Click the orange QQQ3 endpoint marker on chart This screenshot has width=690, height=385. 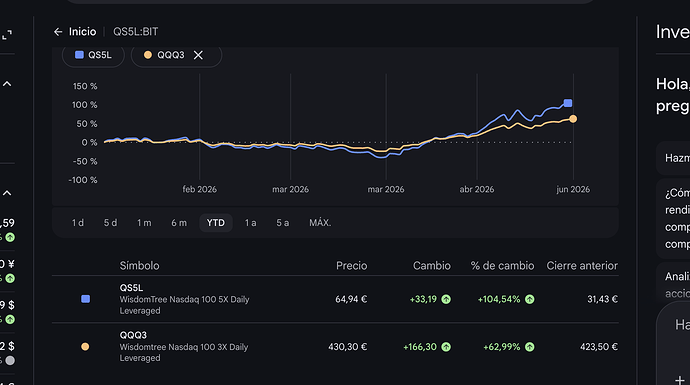click(x=573, y=119)
